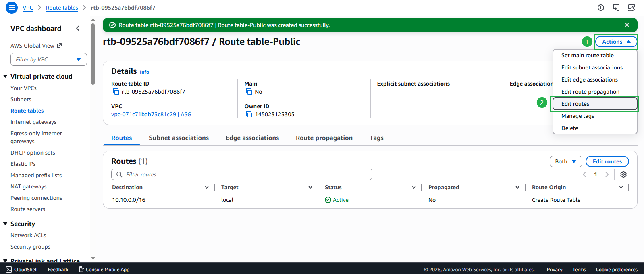The image size is (644, 274).
Task: Open DHCP option sets
Action: point(33,153)
